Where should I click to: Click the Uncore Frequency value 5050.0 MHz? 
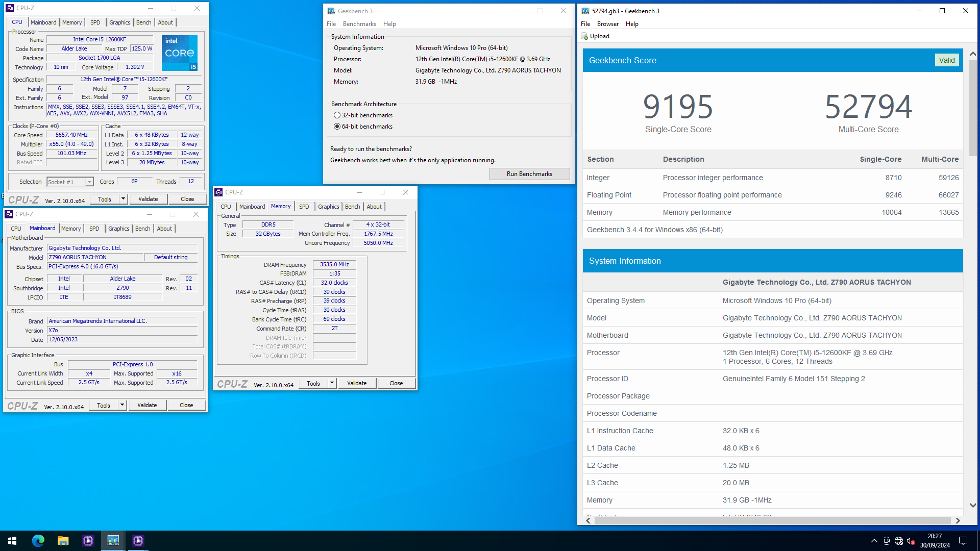tap(378, 243)
